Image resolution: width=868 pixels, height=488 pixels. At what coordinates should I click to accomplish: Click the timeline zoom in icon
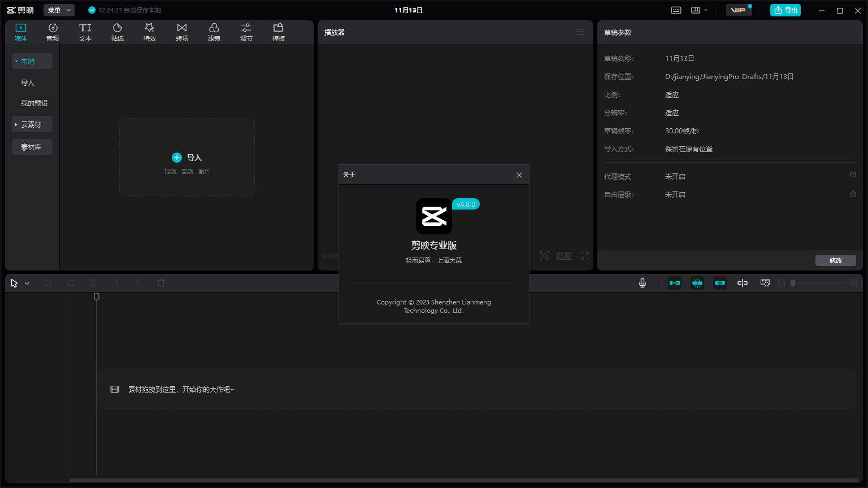coord(854,283)
